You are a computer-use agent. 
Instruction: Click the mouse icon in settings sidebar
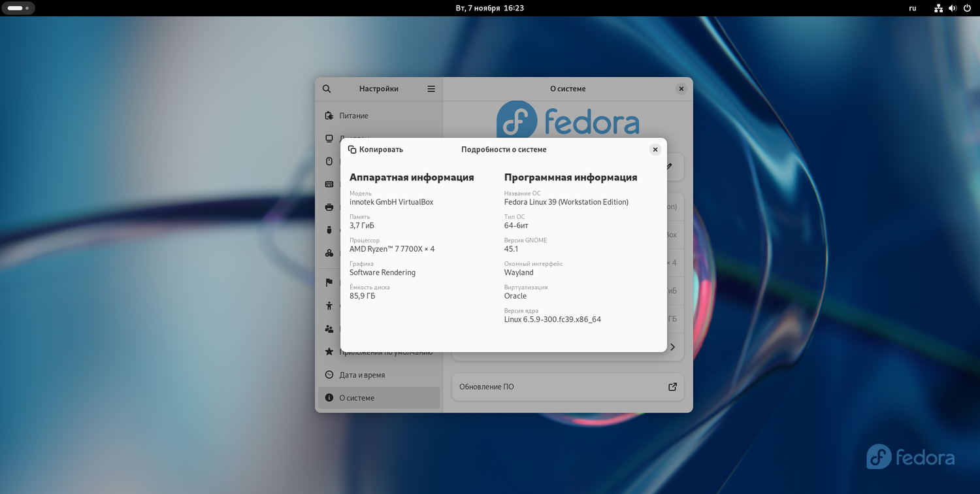click(x=329, y=161)
